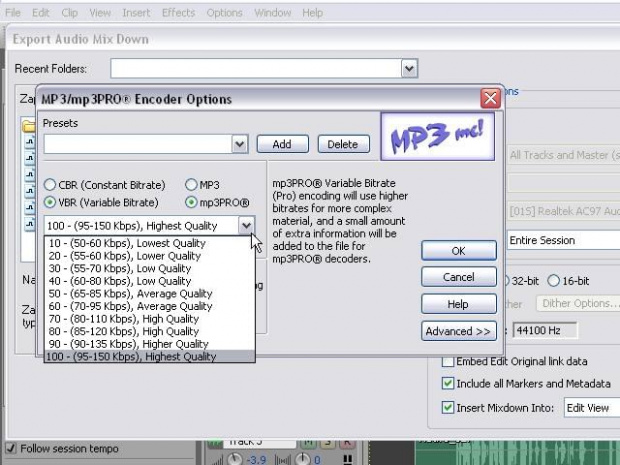Select CBR (Constant Bitrate) radio button

[x=50, y=185]
